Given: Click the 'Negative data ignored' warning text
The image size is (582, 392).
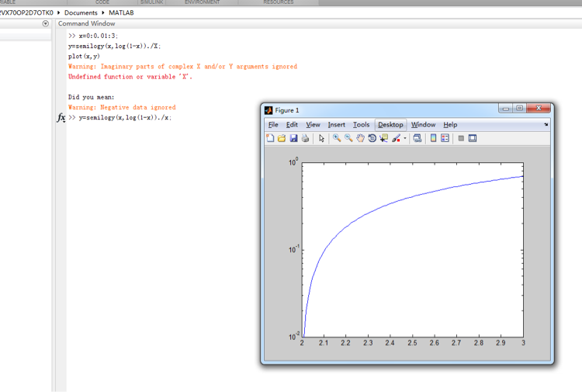Looking at the screenshot, I should (x=122, y=107).
